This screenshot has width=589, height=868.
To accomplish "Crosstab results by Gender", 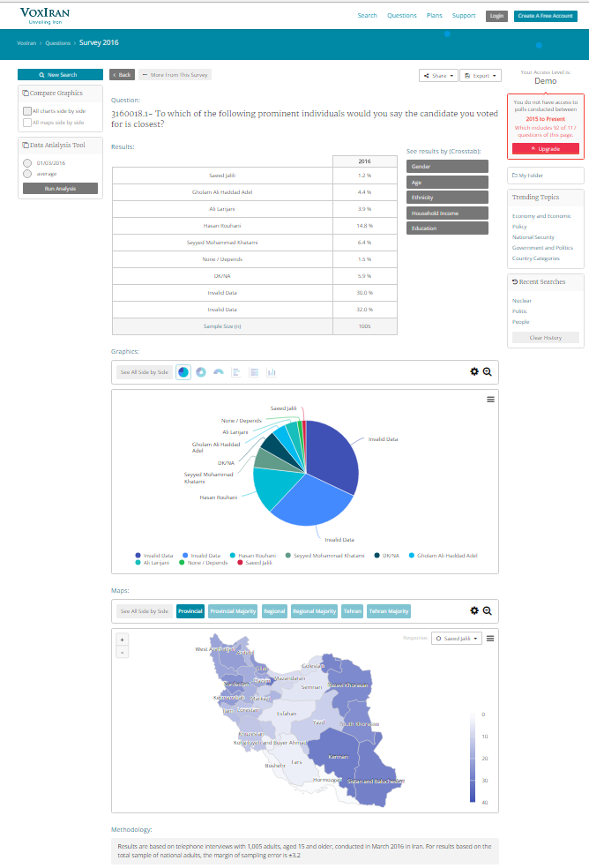I will pos(447,167).
